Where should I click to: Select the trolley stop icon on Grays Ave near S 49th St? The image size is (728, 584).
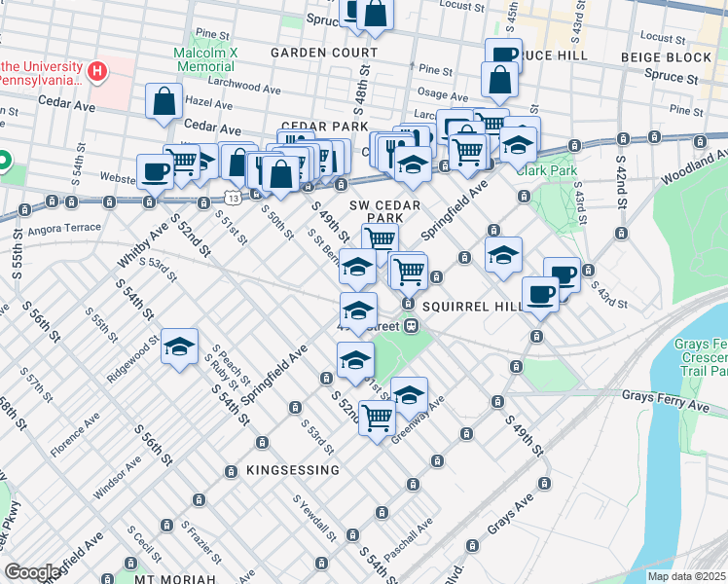pos(544,484)
